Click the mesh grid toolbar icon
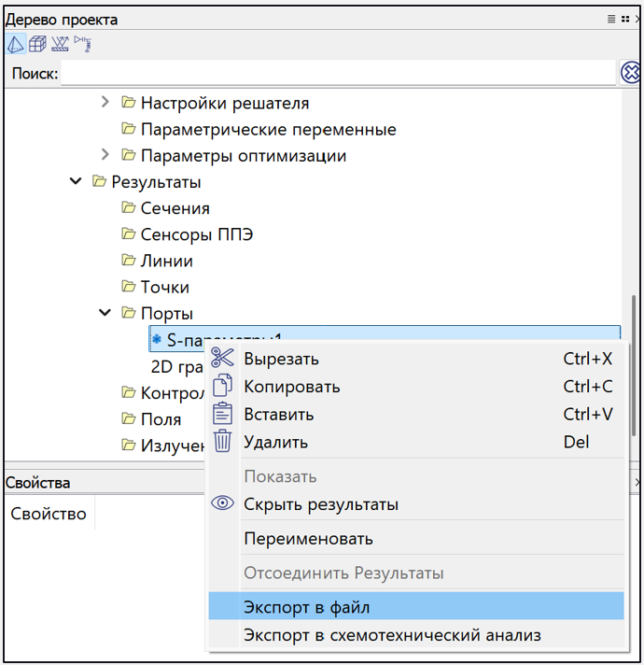Viewport: 644px width, 665px height. click(60, 44)
